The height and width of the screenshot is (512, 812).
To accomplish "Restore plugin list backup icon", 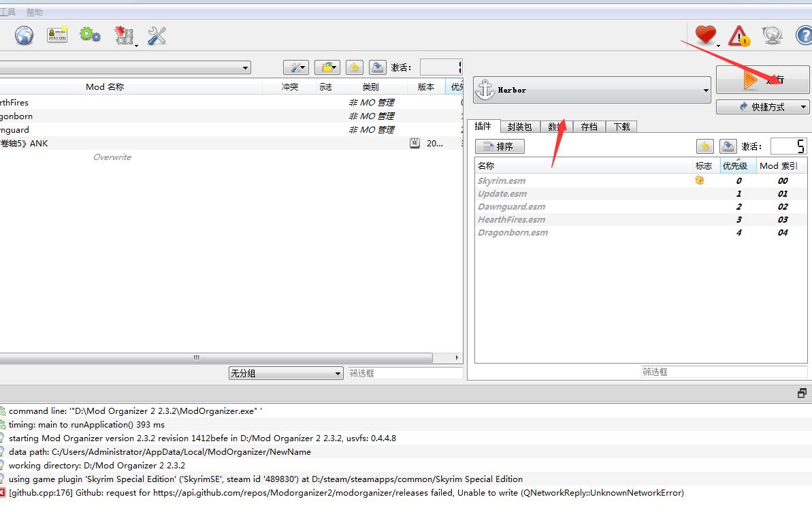I will tap(705, 146).
